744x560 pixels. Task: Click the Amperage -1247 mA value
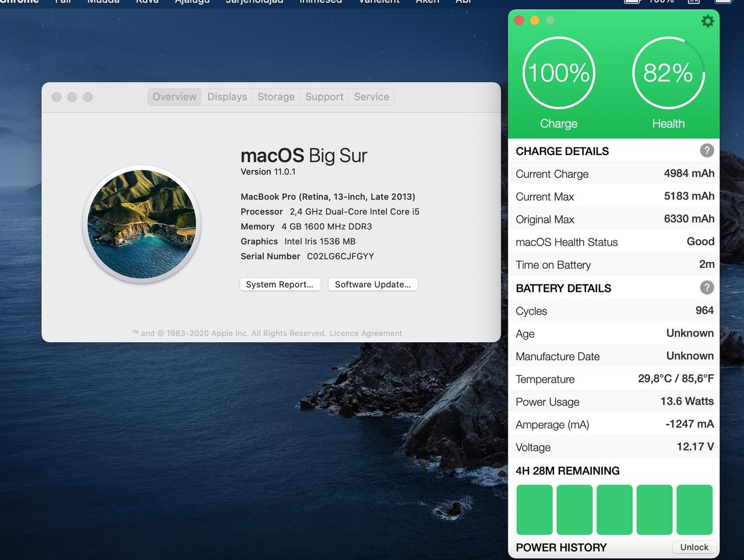click(690, 424)
